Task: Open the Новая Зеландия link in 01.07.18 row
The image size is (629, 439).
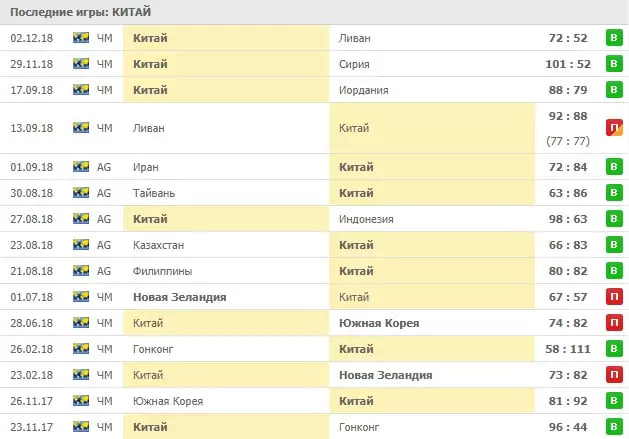Action: click(180, 297)
